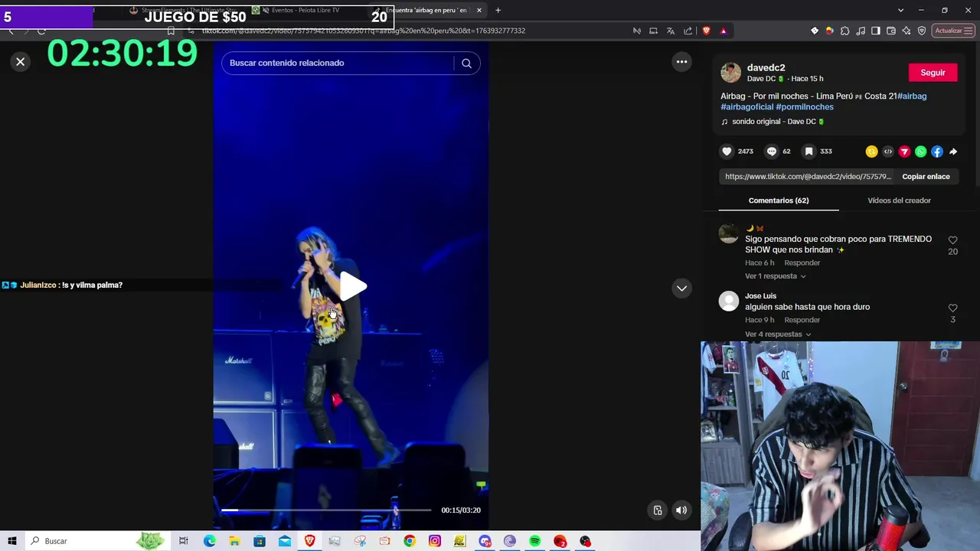The height and width of the screenshot is (551, 980).
Task: Open davedc2 profile avatar
Action: 731,73
